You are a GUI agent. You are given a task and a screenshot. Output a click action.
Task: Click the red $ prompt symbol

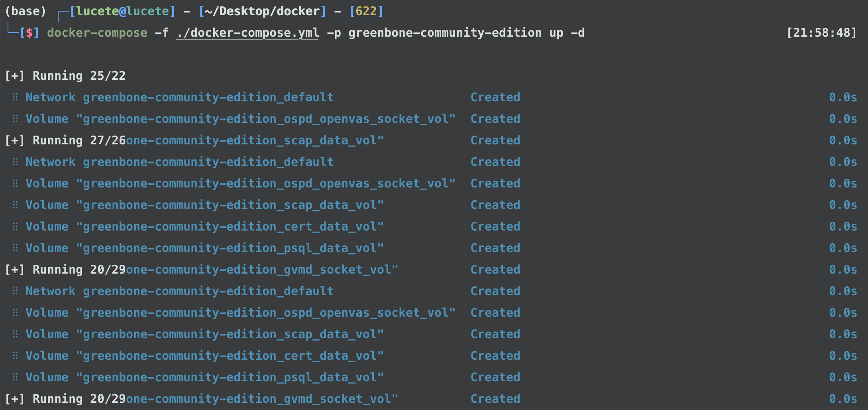point(29,33)
